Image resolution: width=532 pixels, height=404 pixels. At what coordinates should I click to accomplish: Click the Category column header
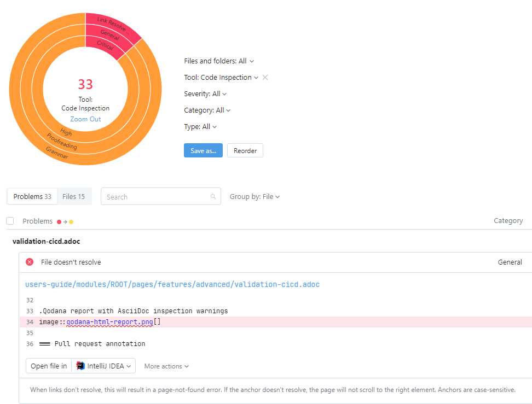coord(508,221)
